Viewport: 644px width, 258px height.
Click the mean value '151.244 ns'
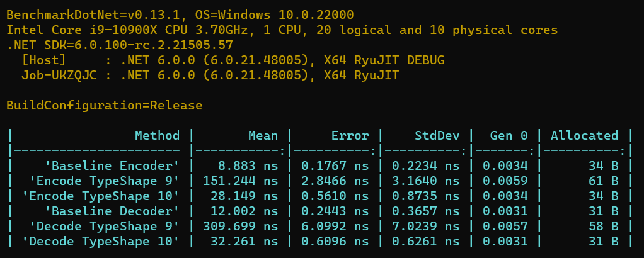[x=241, y=181]
